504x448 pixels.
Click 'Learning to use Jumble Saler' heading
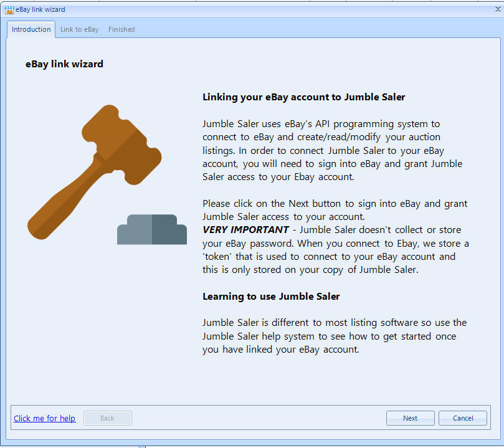[x=271, y=297]
